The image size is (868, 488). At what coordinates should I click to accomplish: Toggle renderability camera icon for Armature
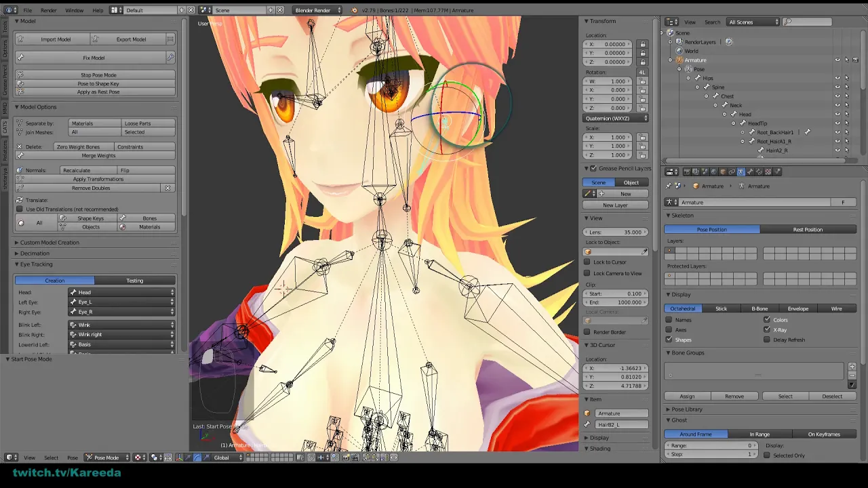tap(856, 60)
